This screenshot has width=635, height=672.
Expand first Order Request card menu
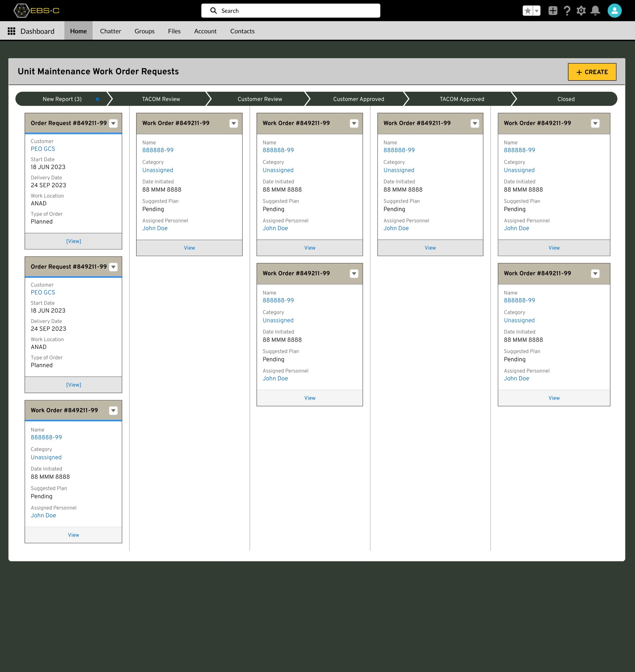113,123
